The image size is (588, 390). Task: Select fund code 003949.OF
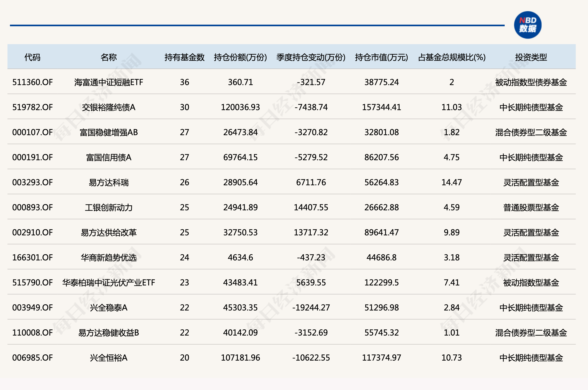click(x=33, y=308)
